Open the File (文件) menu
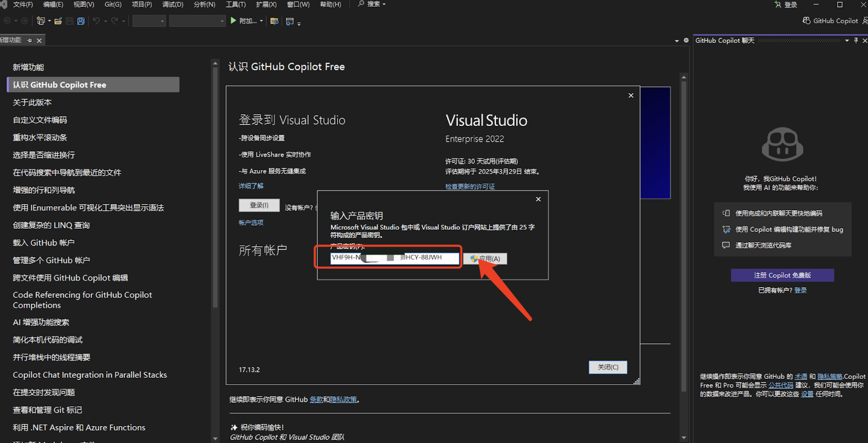 coord(23,4)
